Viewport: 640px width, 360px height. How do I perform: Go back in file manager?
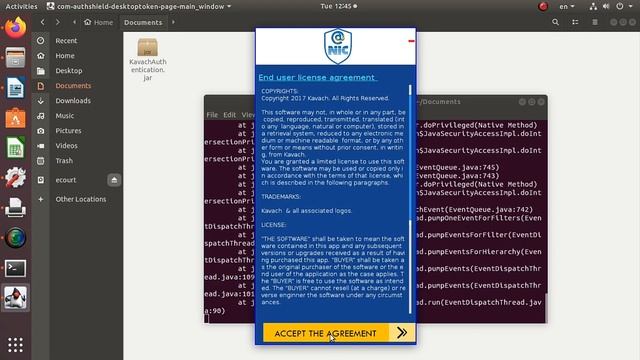coord(42,22)
